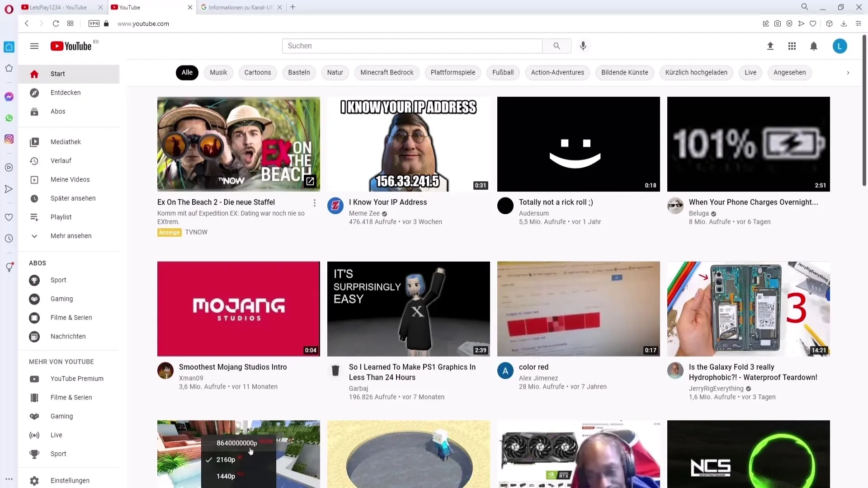Open WhatsApp in Opera sidebar
Image resolution: width=868 pixels, height=488 pixels.
point(9,118)
